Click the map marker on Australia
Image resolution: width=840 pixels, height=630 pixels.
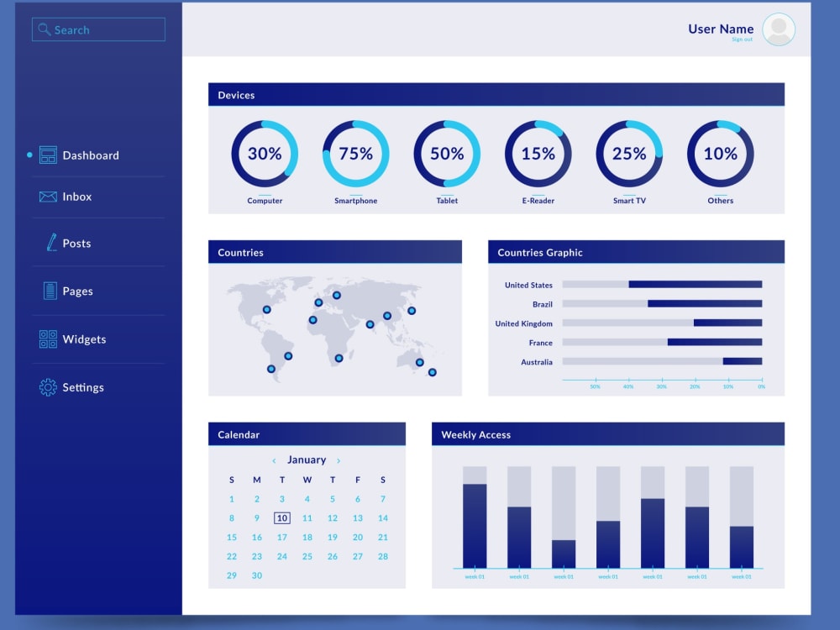(419, 363)
